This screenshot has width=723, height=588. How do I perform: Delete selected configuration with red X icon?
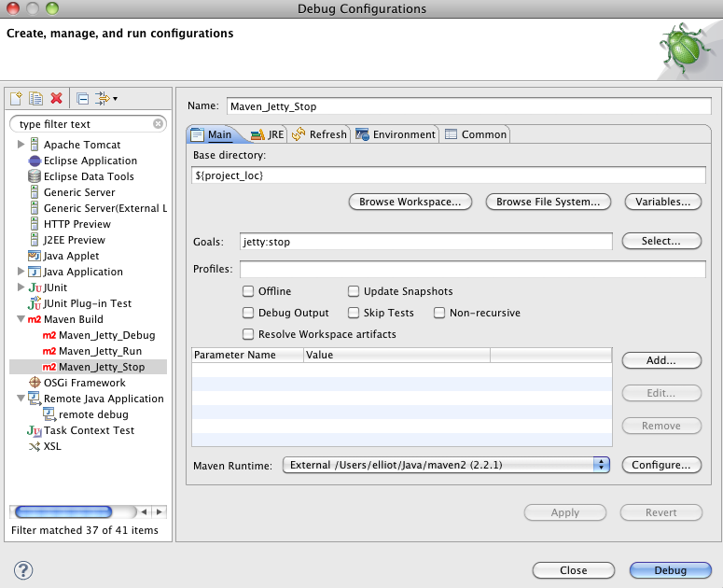56,98
